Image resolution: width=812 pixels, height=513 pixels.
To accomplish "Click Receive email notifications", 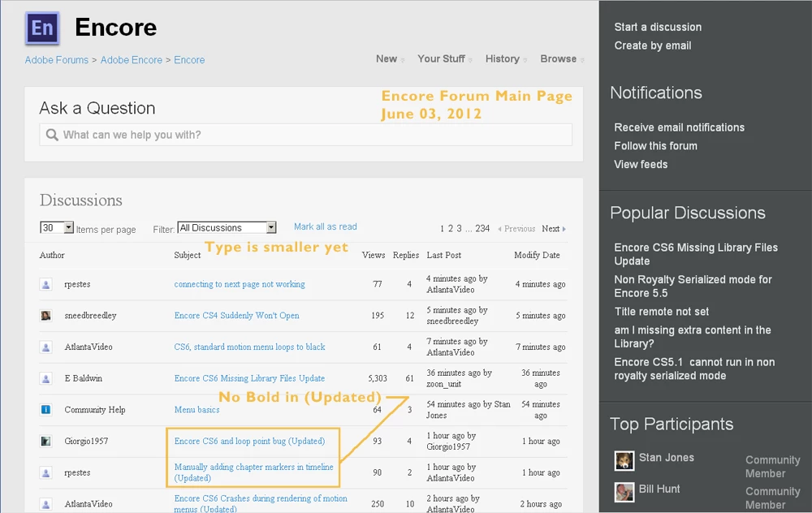I will coord(679,127).
